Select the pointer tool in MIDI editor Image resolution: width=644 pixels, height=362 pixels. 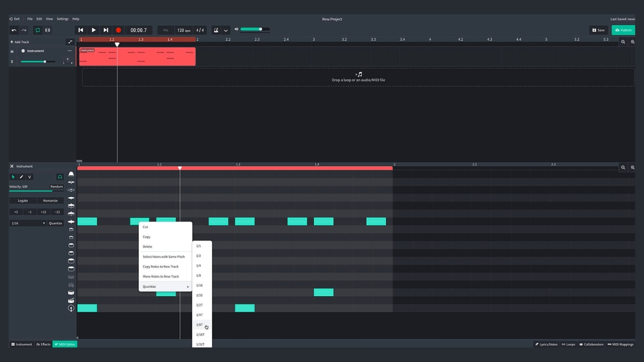pos(13,177)
